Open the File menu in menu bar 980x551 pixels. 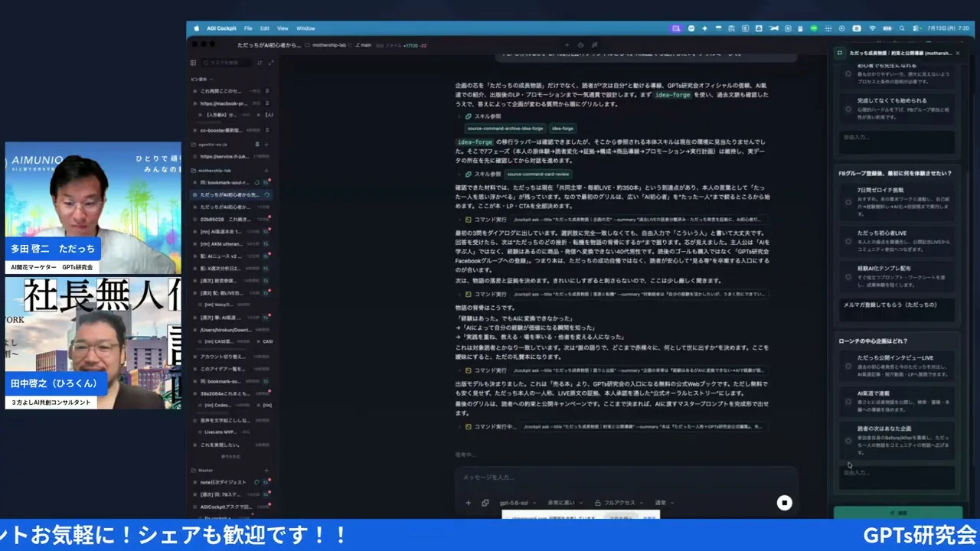coord(248,28)
